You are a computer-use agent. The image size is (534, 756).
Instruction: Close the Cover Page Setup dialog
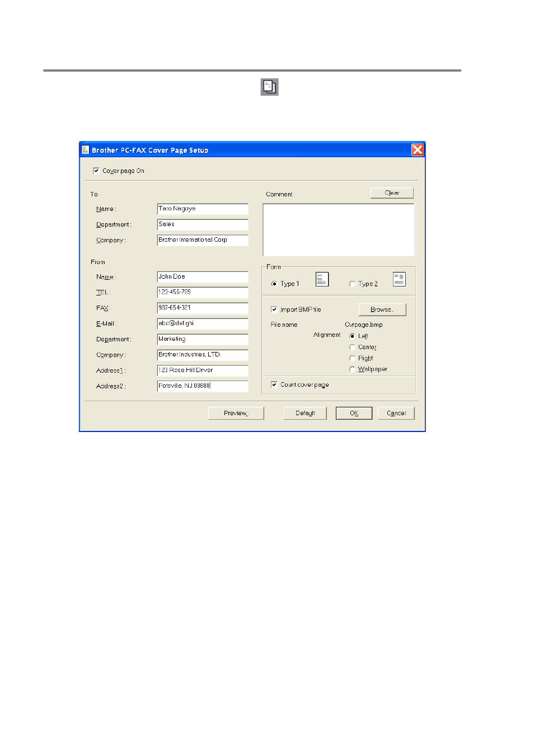click(x=417, y=149)
